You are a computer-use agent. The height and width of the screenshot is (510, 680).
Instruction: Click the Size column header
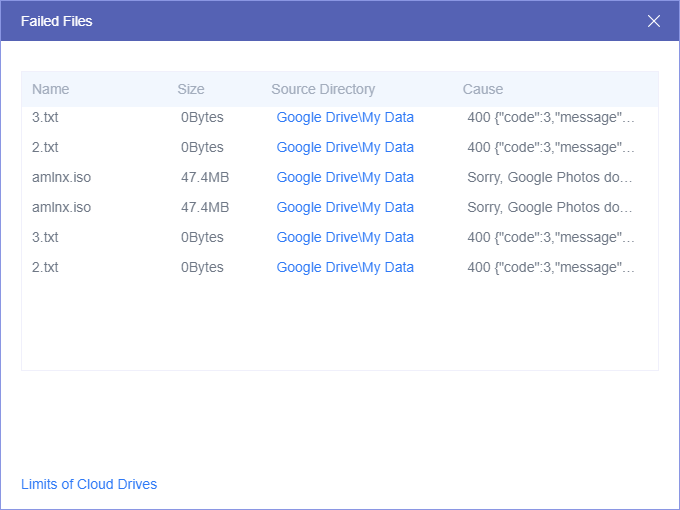(x=190, y=89)
